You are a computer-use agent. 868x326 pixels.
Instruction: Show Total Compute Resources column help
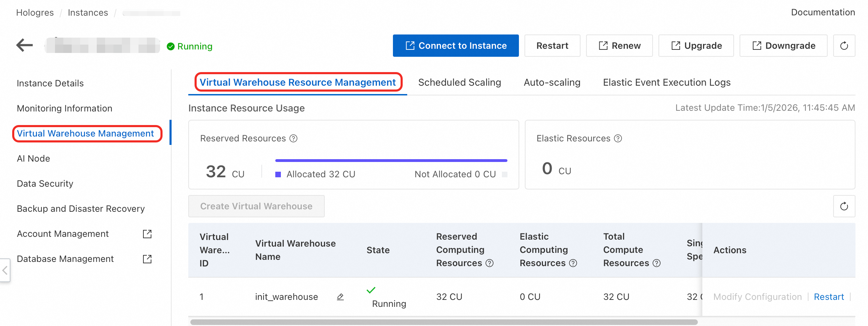point(657,263)
